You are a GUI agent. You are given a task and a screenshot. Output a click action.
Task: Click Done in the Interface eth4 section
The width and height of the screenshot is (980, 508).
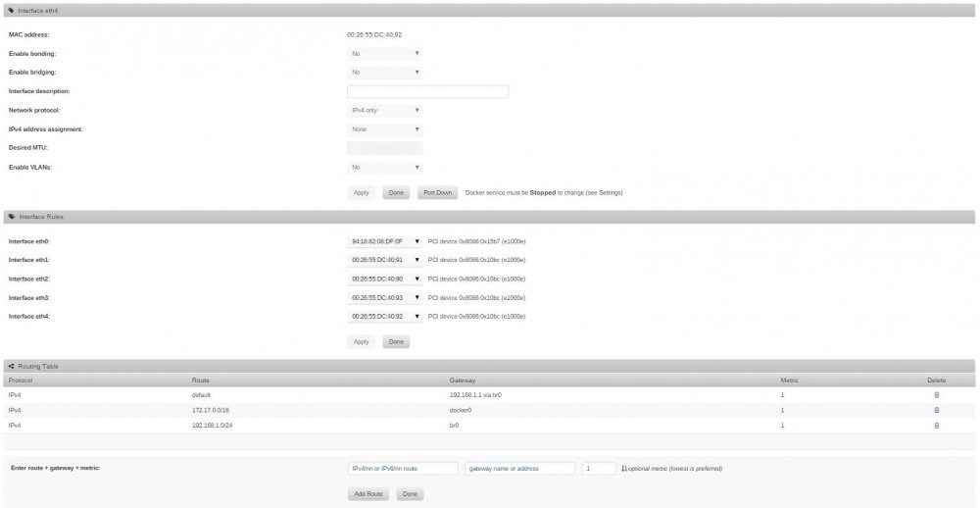tap(396, 192)
